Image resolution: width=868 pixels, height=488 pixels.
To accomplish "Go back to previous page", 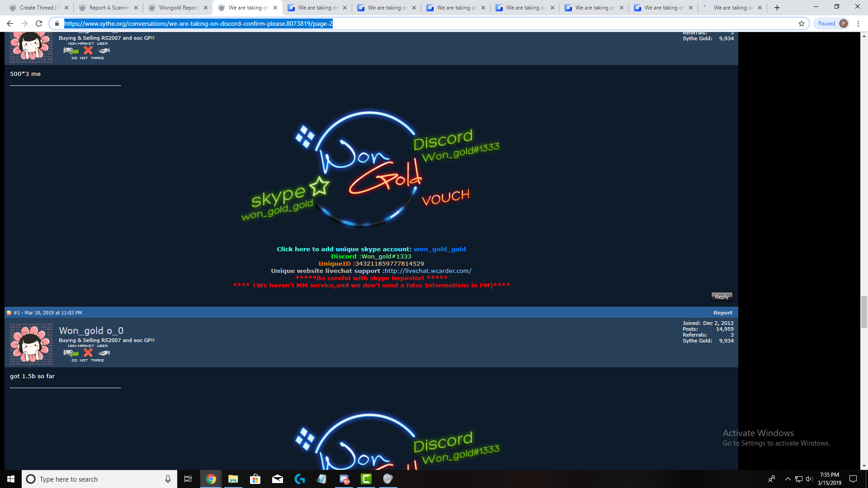I will tap(10, 23).
